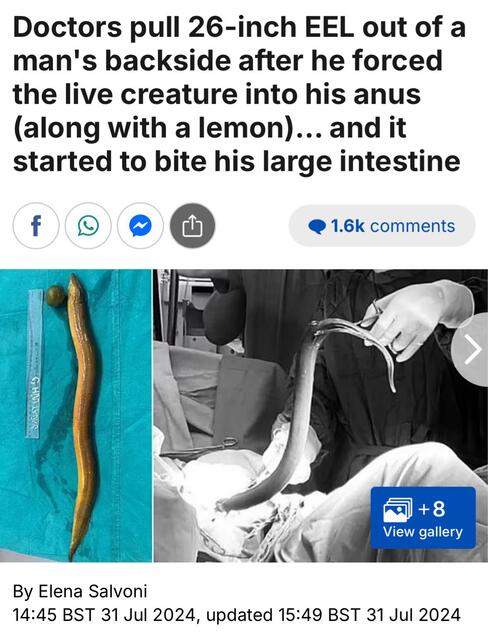Share the article via WhatsApp
Screen dimensions: 488x640
pos(88,226)
